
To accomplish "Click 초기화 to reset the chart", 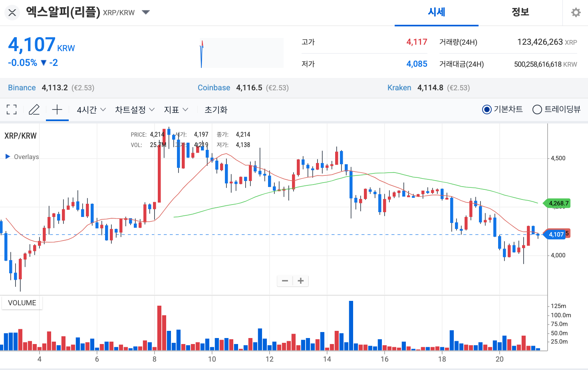I will pos(216,109).
